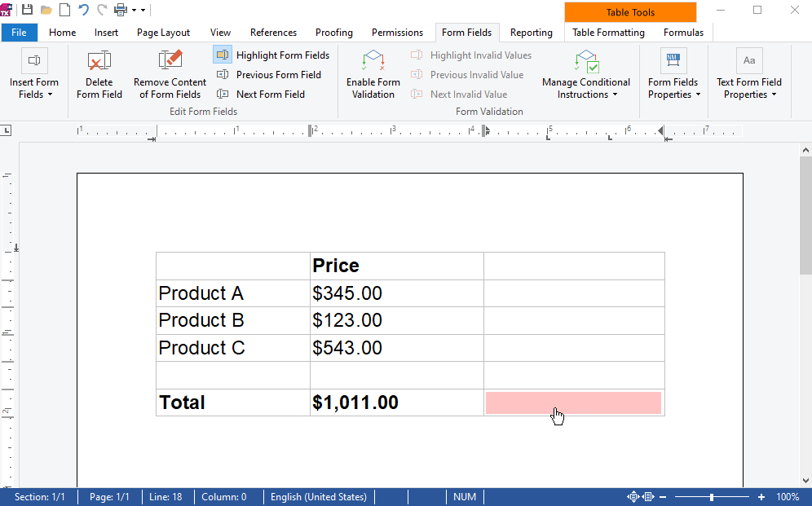Click the Product C cell

click(233, 348)
